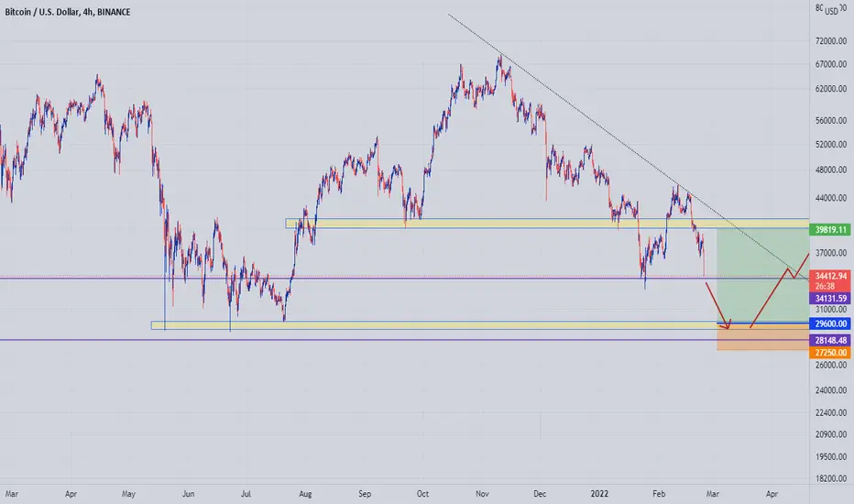
Task: Click the USD currency label
Action: click(831, 11)
